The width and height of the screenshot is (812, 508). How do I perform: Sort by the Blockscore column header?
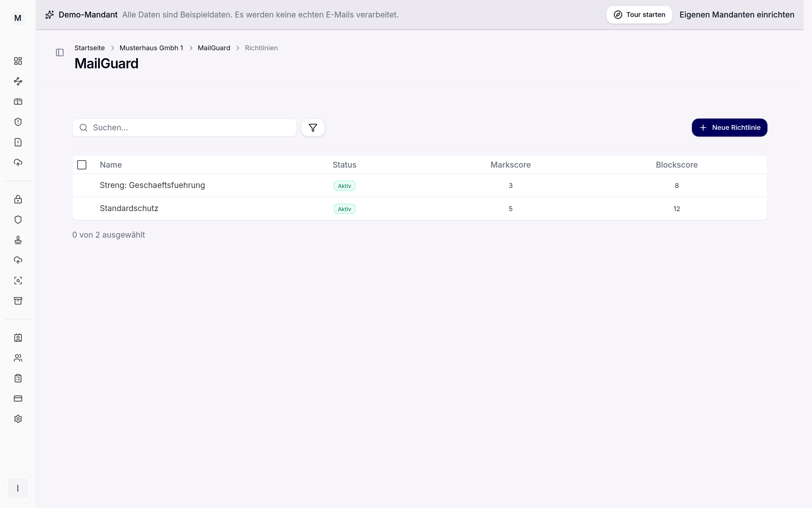point(676,165)
